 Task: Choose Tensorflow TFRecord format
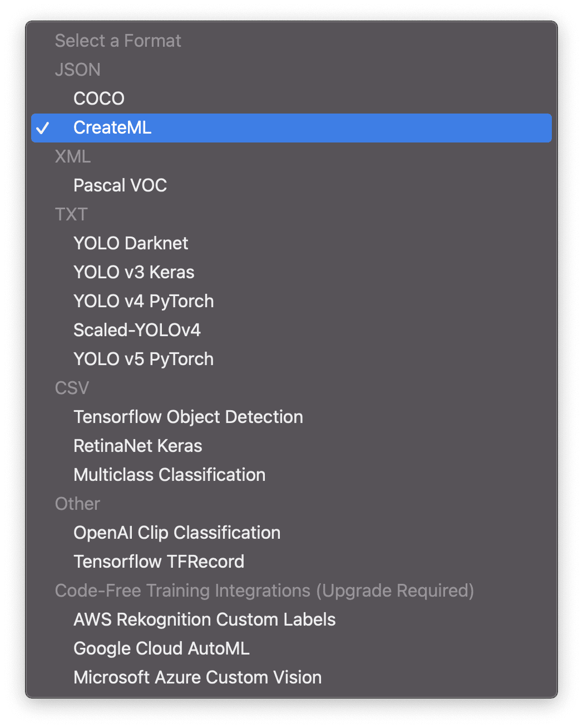(x=159, y=562)
